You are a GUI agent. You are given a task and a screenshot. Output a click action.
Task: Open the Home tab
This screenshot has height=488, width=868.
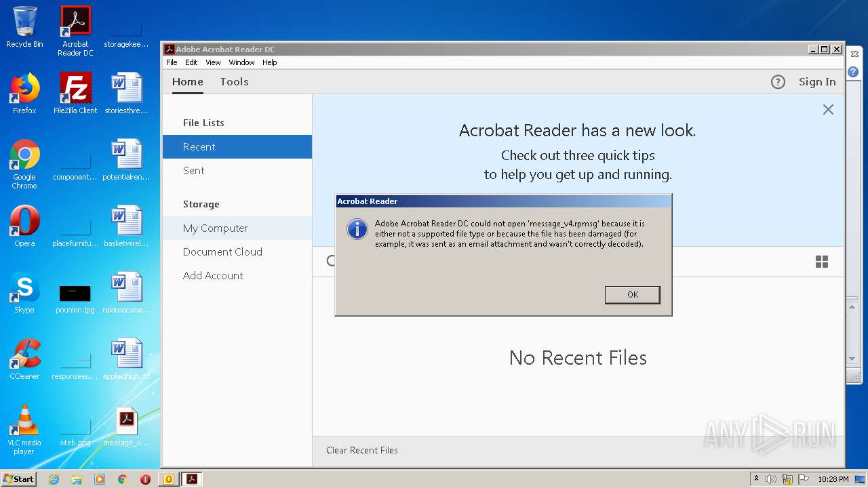coord(188,81)
